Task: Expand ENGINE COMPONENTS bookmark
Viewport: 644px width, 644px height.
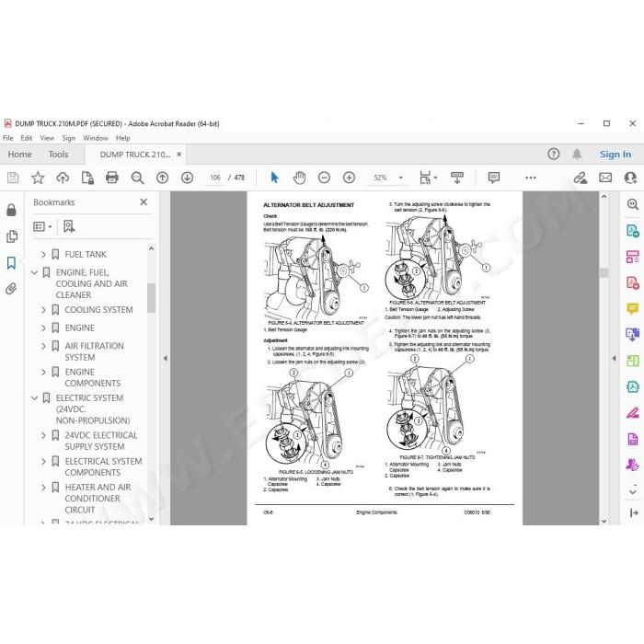Action: [x=43, y=372]
